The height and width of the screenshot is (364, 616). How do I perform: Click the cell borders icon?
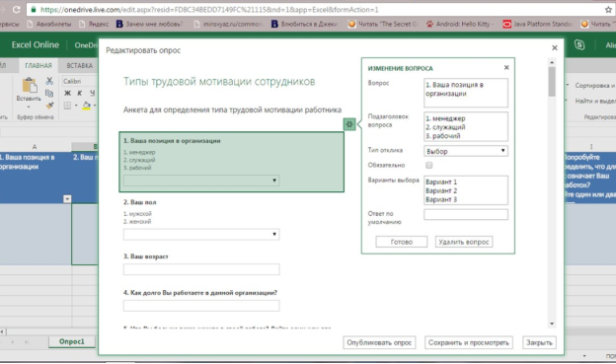[67, 106]
